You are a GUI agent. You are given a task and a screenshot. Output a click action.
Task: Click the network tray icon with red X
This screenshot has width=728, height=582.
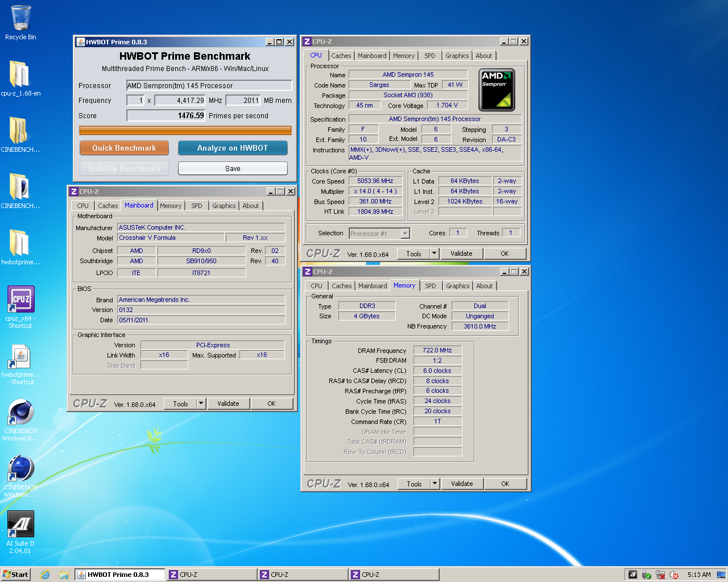pos(660,575)
